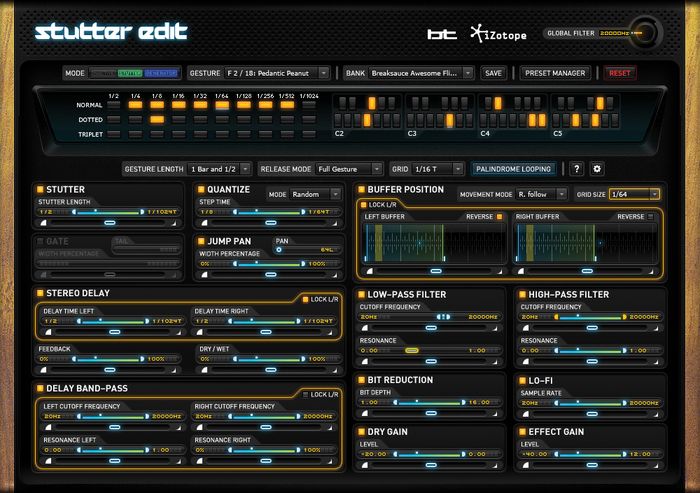Click the Global Filter knob
This screenshot has width=700, height=493.
pyautogui.click(x=647, y=33)
